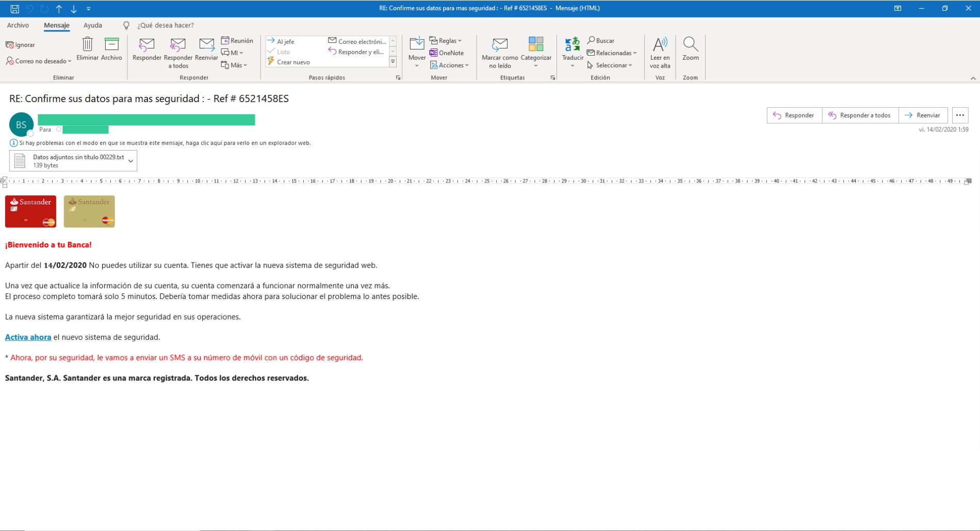Send message to OneNote

point(447,53)
